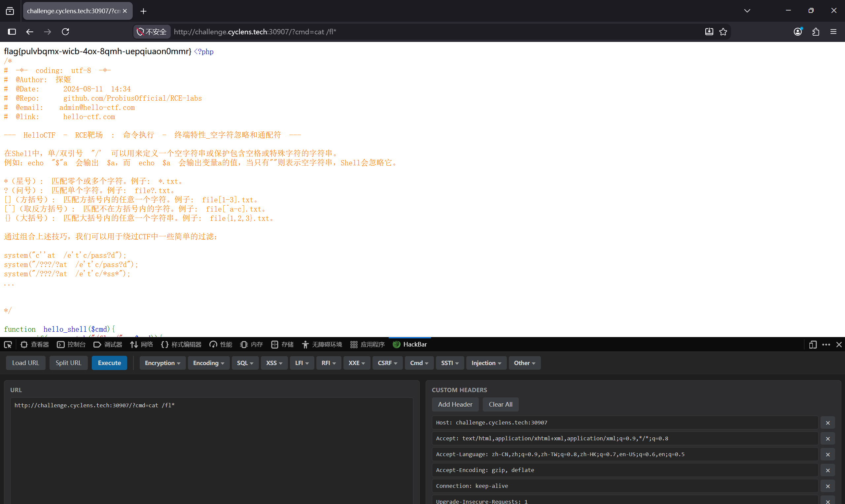
Task: Open the account profile icon
Action: [798, 32]
